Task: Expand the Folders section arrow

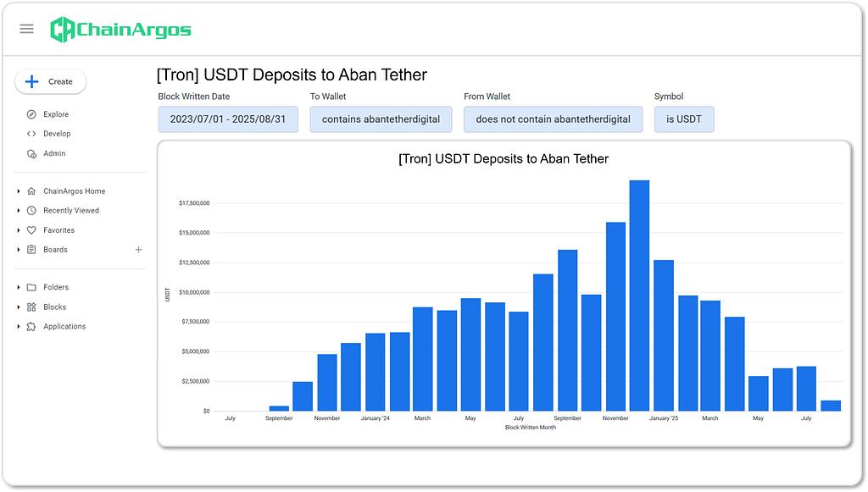Action: (x=19, y=288)
